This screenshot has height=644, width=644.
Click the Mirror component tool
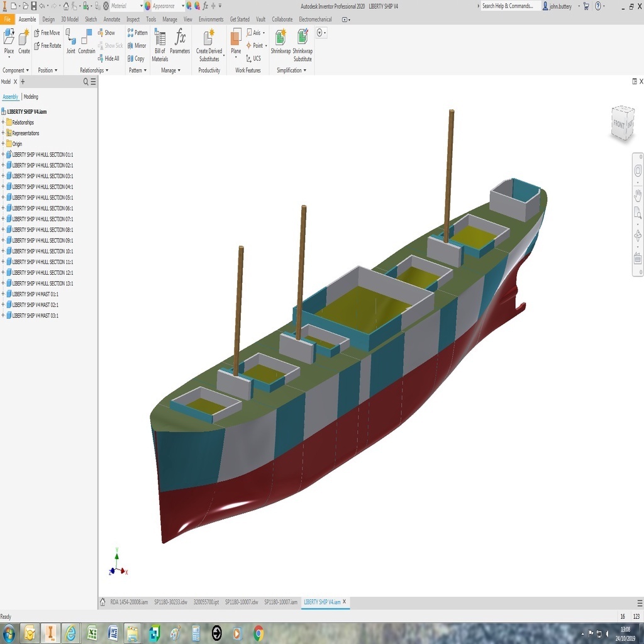[136, 45]
